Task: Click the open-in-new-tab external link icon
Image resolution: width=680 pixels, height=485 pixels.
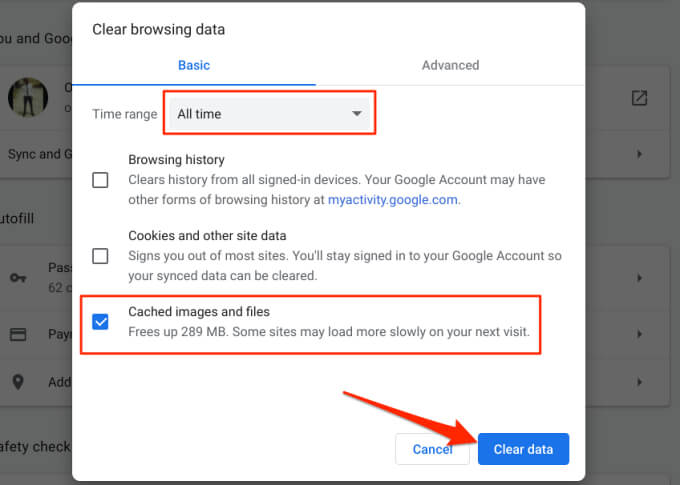Action: pos(639,98)
